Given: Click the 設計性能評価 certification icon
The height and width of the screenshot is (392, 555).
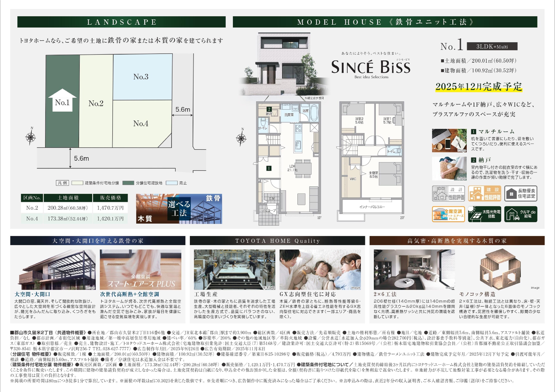Looking at the screenshot, I should tap(448, 193).
